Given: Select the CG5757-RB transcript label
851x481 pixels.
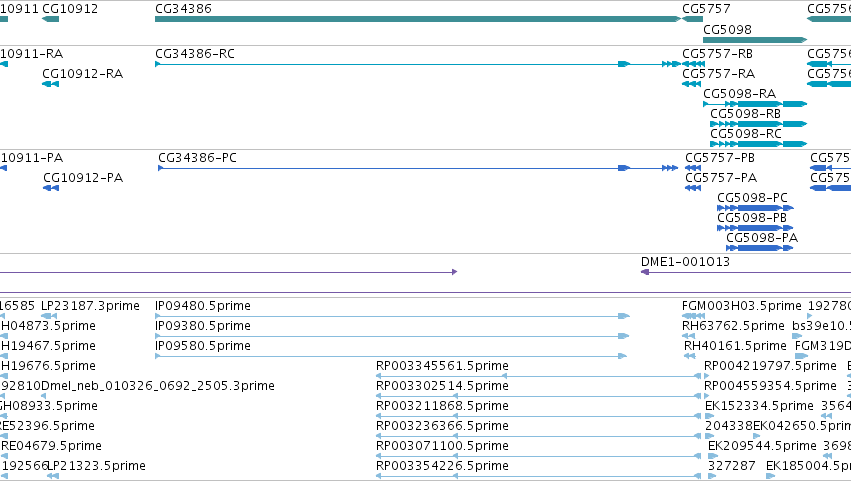Looking at the screenshot, I should click(717, 54).
